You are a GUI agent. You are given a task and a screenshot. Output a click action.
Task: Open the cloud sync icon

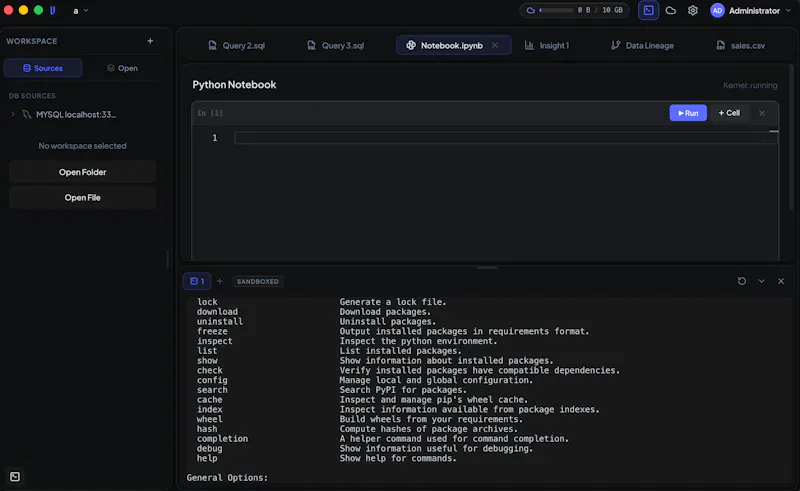[670, 10]
